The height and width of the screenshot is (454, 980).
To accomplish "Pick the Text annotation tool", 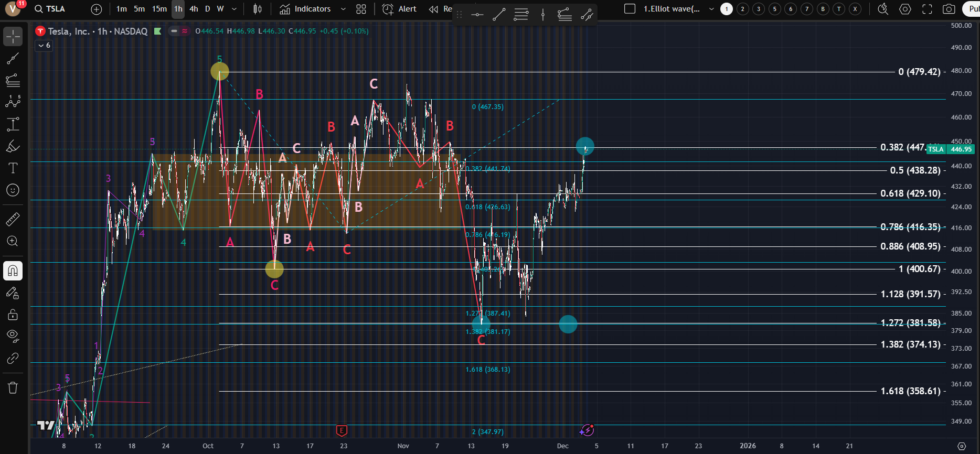I will (x=13, y=168).
